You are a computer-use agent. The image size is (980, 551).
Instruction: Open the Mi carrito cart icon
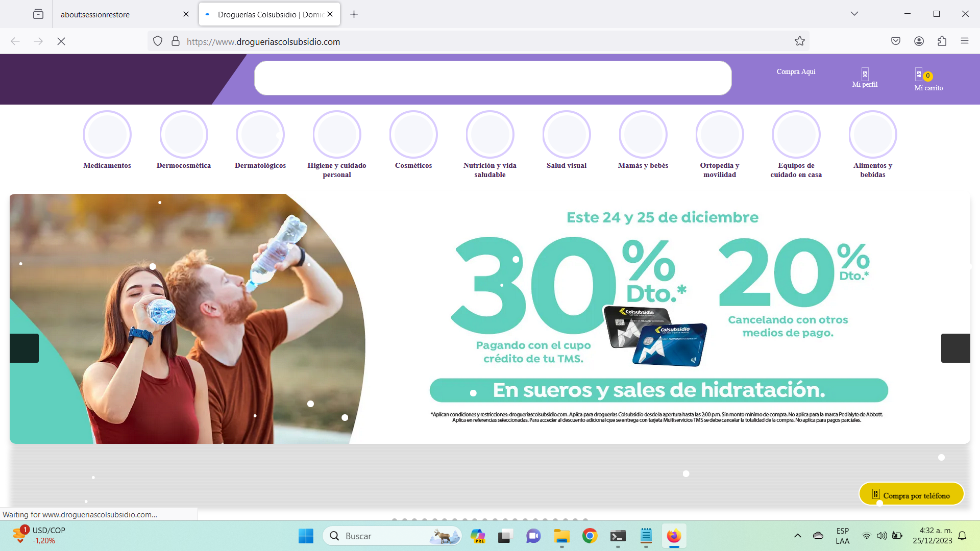click(x=919, y=74)
